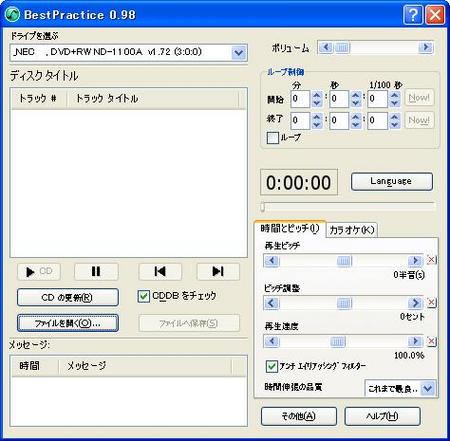Skip to the previous track

[x=160, y=272]
